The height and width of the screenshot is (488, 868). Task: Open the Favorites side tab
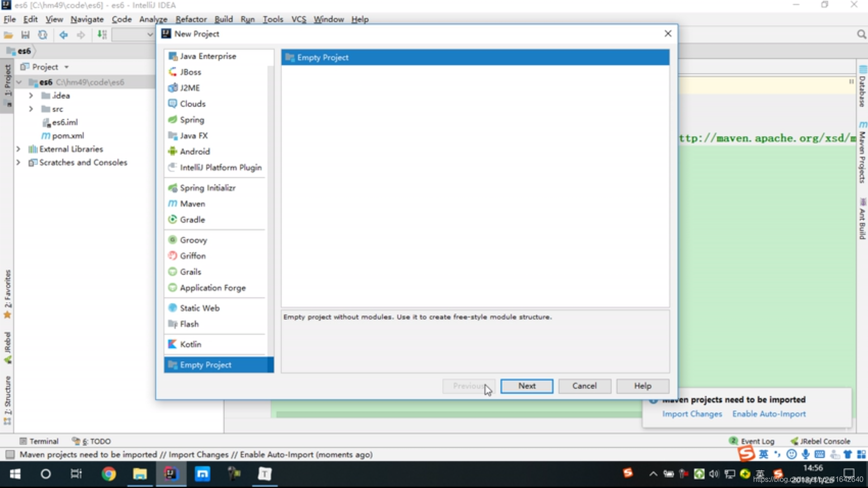tap(7, 294)
